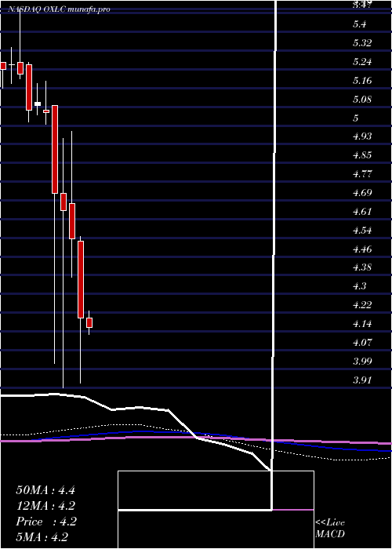The height and width of the screenshot is (549, 392).
Task: Click the 4.3 price axis label
Action: pos(360,286)
